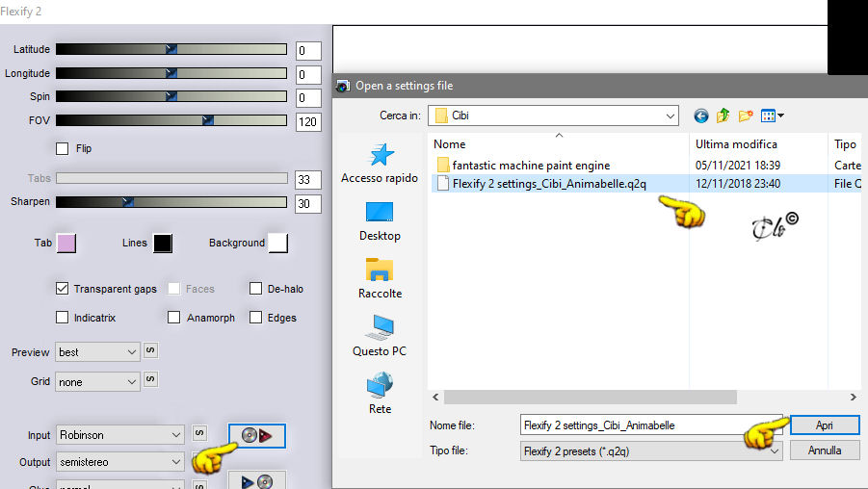Go back using the blue arrow icon
Image resolution: width=868 pixels, height=489 pixels.
700,116
